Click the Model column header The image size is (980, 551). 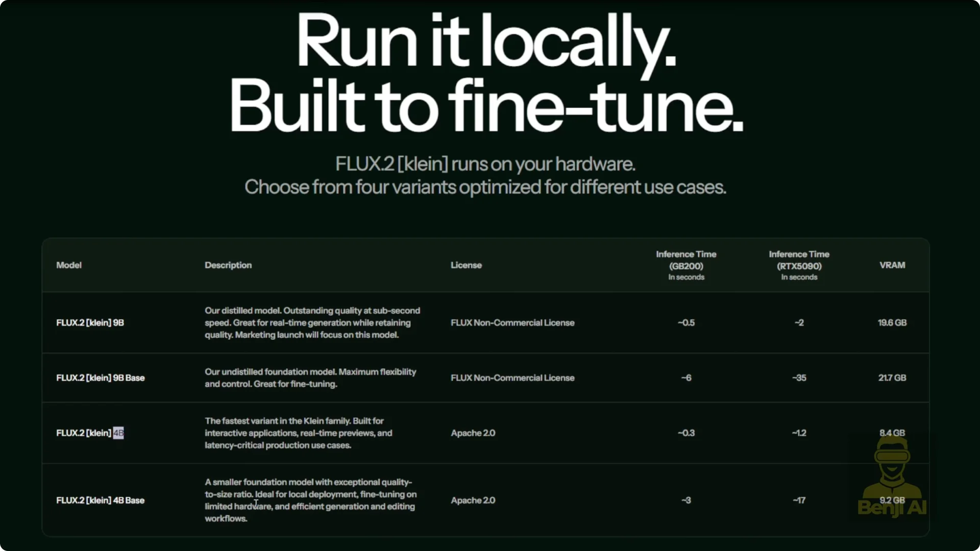tap(69, 265)
